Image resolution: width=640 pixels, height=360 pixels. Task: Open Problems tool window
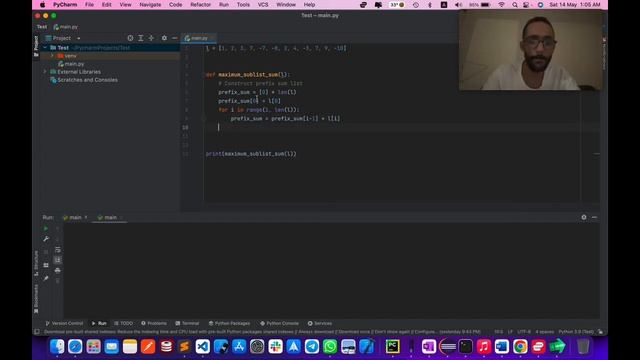154,323
